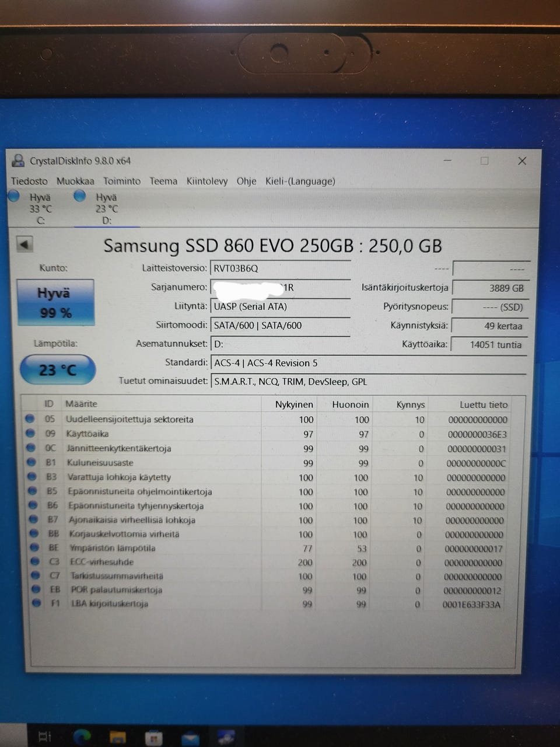Open the Teema menu

pyautogui.click(x=163, y=181)
